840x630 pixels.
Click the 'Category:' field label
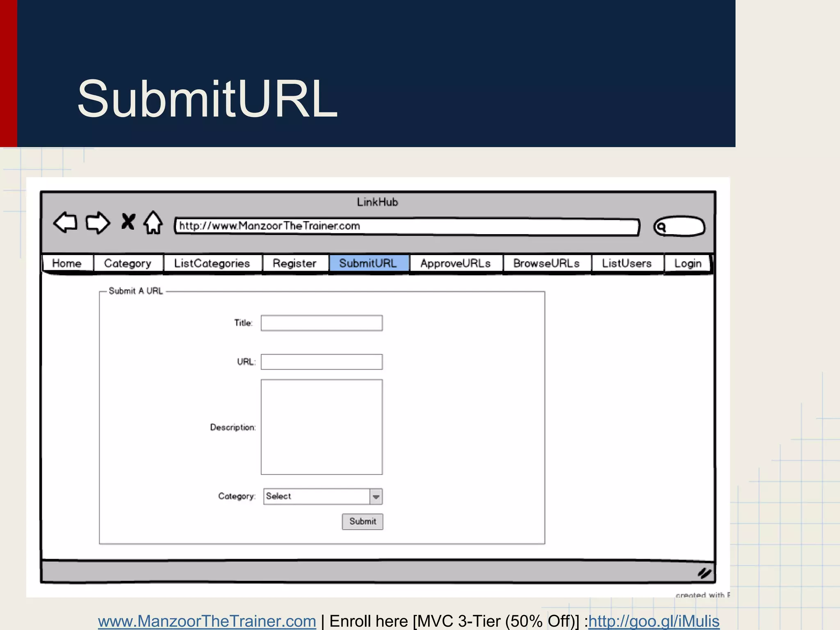coord(237,496)
